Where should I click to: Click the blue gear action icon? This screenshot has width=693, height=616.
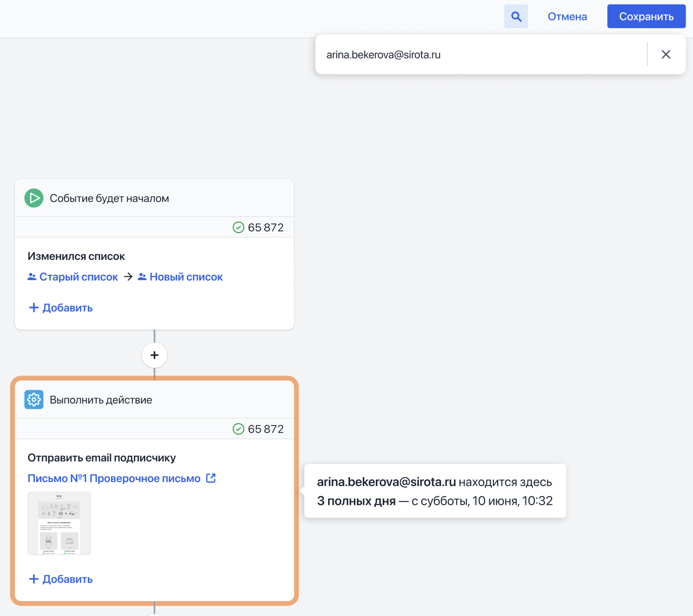[34, 400]
